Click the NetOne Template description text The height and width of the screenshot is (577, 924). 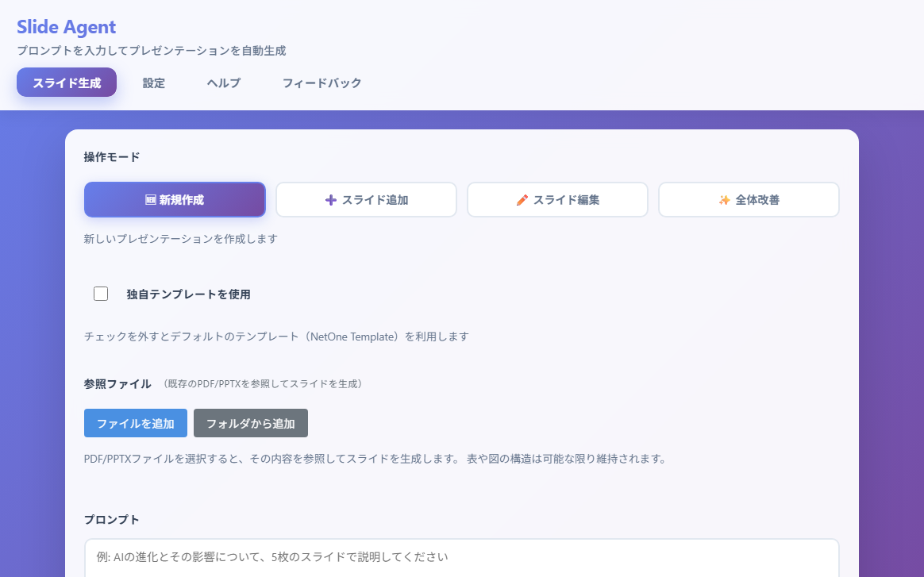tap(276, 337)
